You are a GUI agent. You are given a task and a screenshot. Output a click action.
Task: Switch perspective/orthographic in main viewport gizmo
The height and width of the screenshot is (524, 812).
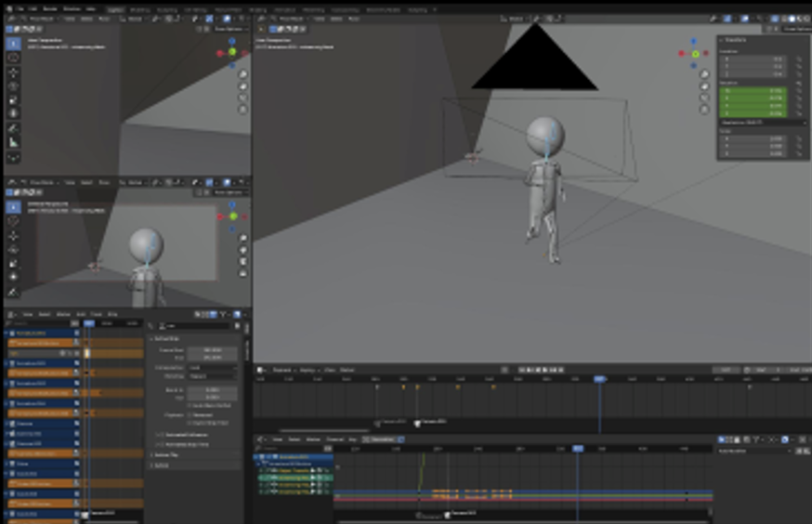704,110
